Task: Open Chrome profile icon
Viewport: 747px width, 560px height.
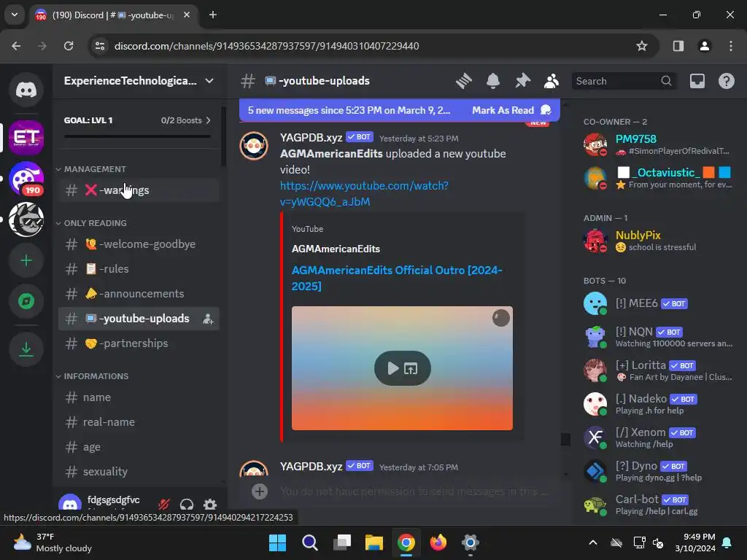Action: [x=704, y=46]
